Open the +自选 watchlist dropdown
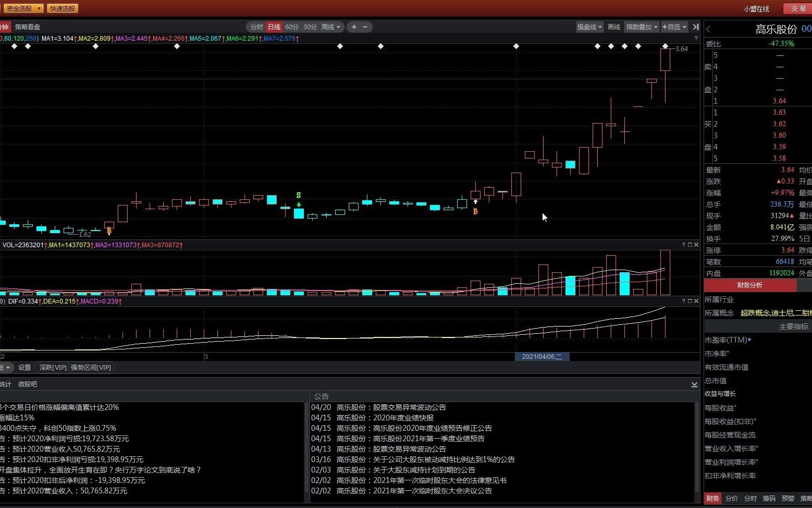Screen dimensions: 812x508 click(674, 27)
